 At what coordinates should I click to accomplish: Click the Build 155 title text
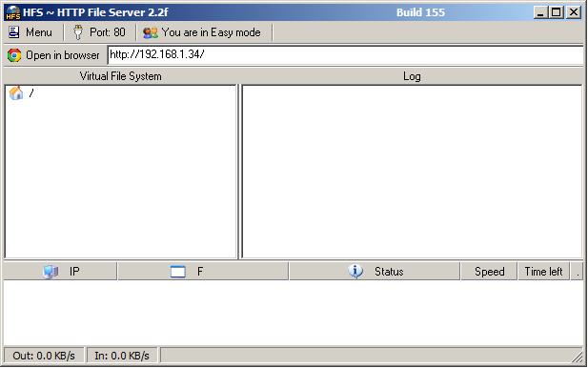point(421,12)
